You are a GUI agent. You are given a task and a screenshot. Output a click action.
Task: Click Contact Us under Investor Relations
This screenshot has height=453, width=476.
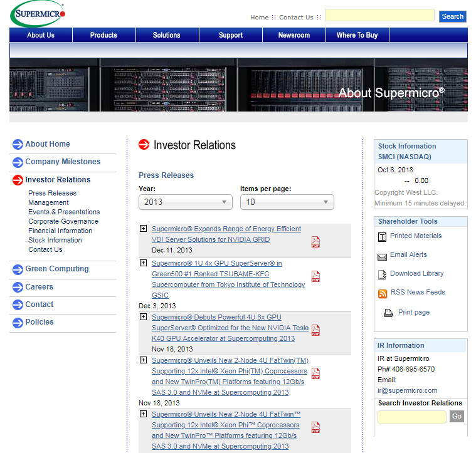tap(45, 249)
